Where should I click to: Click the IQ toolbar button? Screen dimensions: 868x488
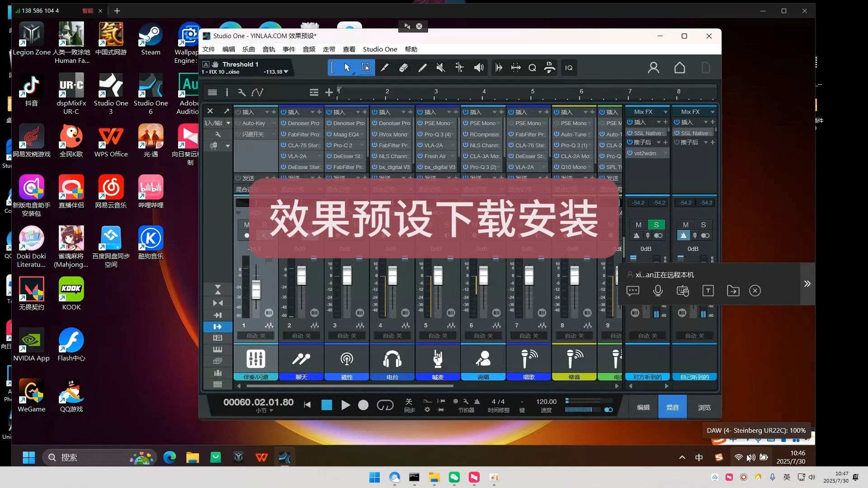569,68
